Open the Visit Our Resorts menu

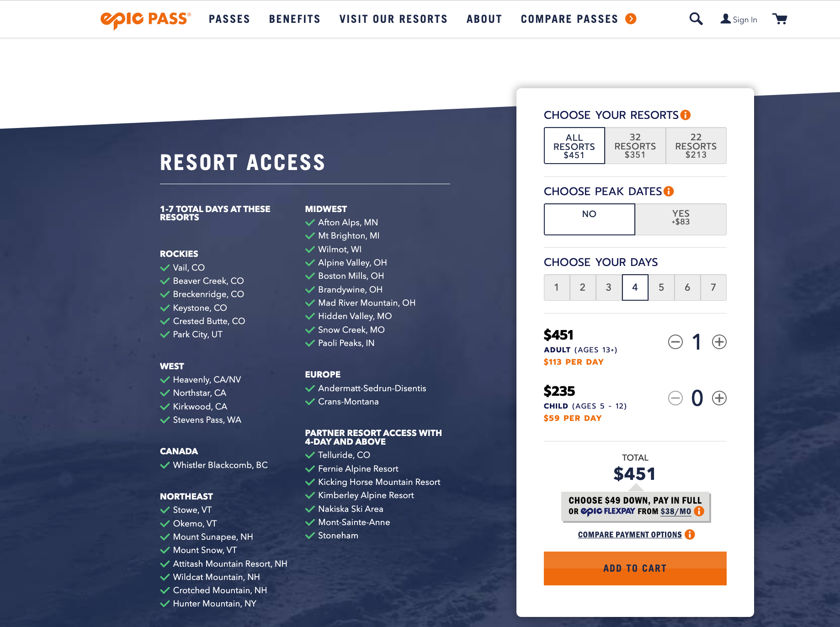393,19
